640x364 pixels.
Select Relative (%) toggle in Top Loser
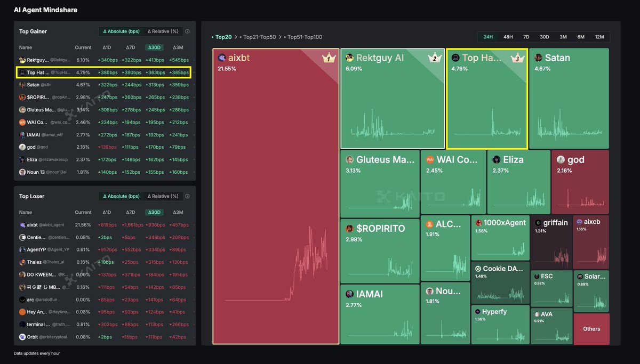click(163, 196)
